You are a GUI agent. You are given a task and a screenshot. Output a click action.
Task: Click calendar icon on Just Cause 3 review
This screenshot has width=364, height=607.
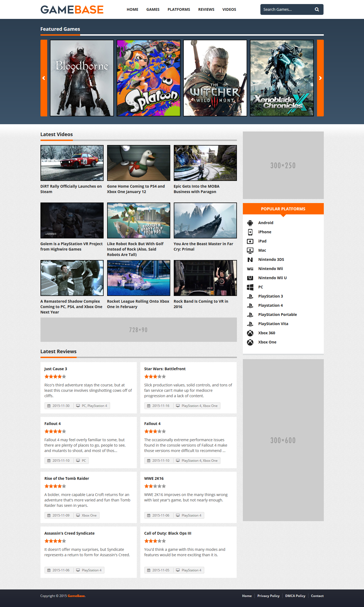coord(49,406)
